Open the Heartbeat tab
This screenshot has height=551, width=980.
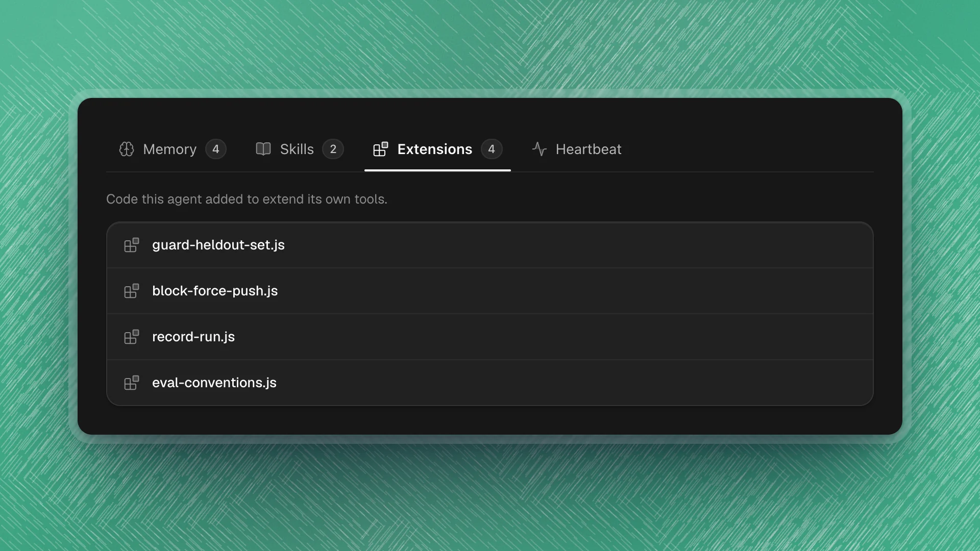[x=577, y=149]
